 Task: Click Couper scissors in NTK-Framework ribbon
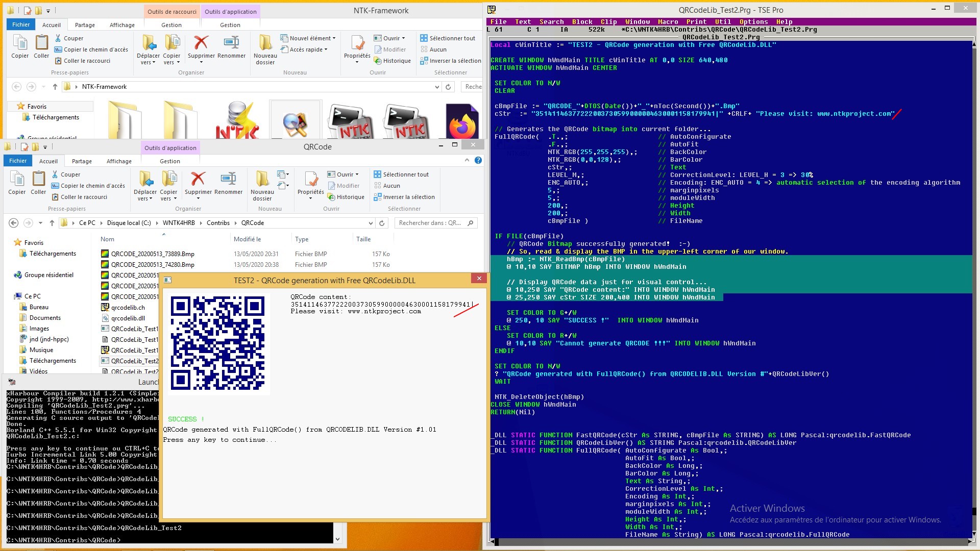[x=68, y=38]
